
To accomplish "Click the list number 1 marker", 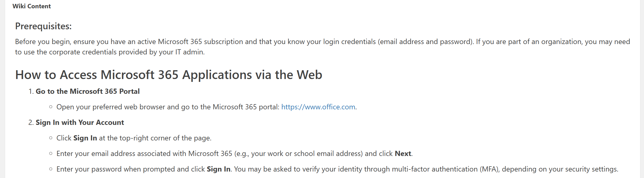I will 31,91.
